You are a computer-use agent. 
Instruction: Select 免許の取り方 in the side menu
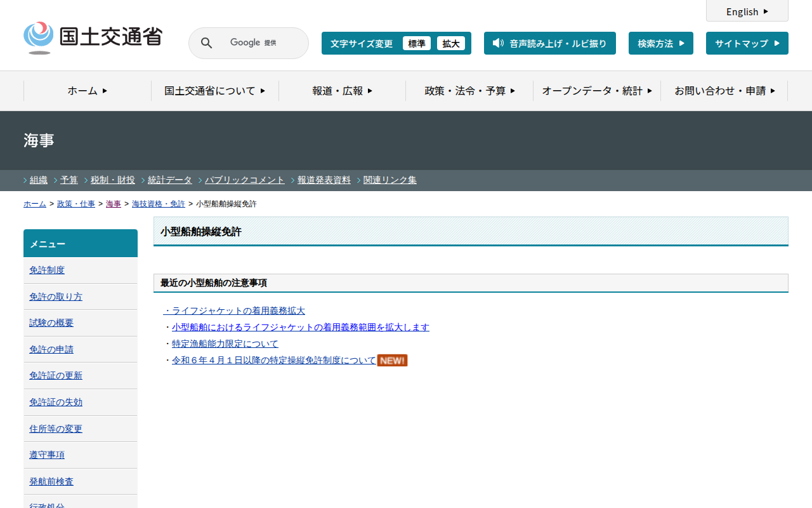click(x=56, y=297)
